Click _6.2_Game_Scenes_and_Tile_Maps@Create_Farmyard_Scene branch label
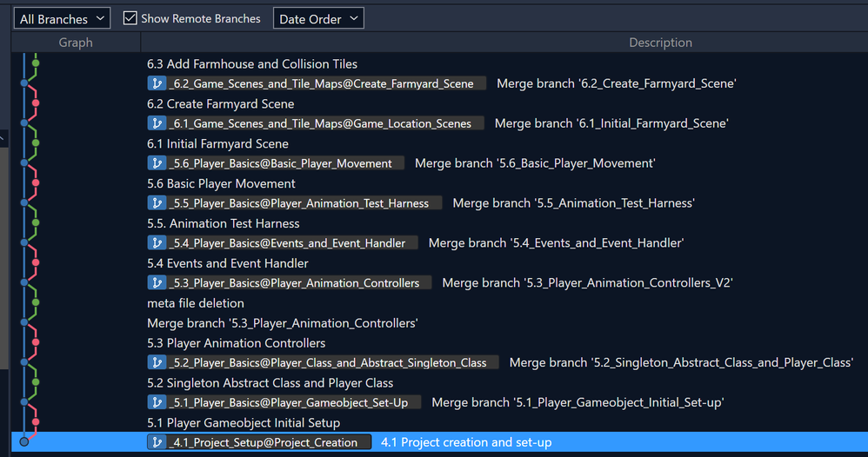Viewport: 868px width, 457px height. pyautogui.click(x=317, y=83)
